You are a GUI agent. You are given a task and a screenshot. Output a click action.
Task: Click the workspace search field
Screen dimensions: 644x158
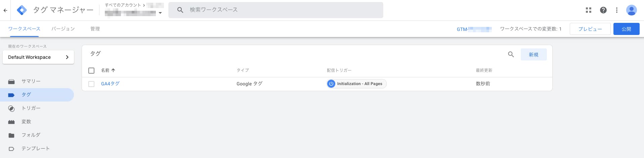tap(275, 10)
